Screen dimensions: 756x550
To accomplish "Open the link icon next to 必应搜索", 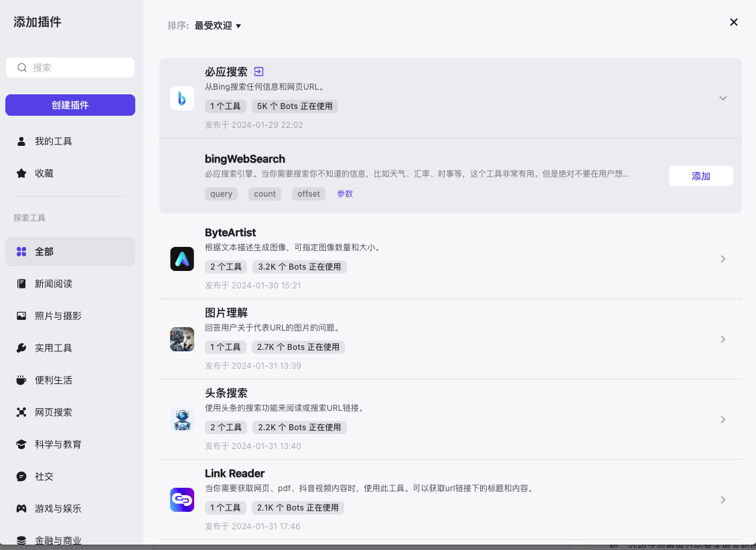I will pyautogui.click(x=259, y=72).
